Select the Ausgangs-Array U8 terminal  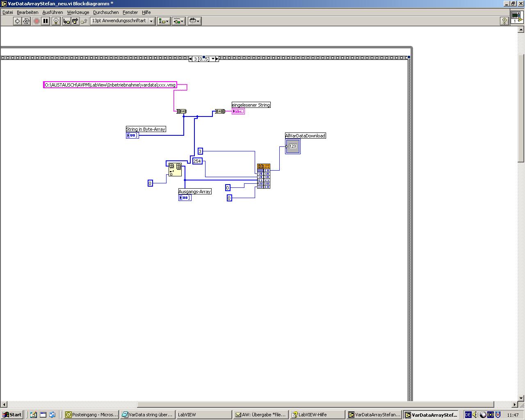click(x=185, y=198)
